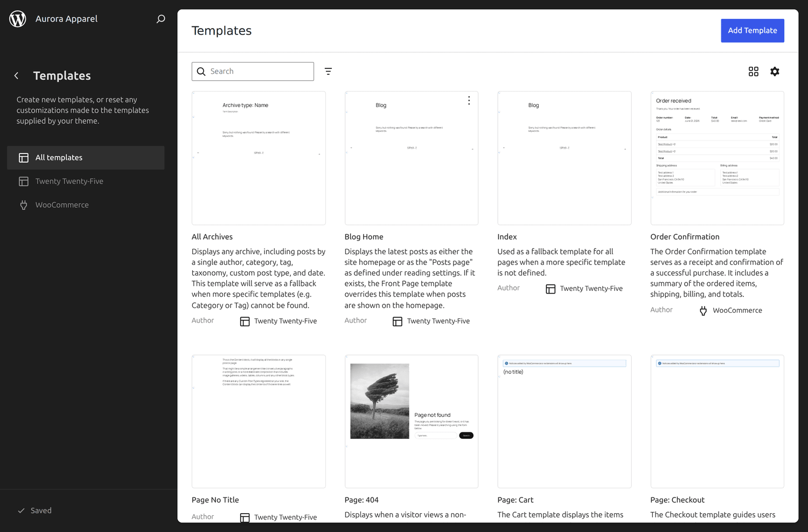Click the Add Template button
Image resolution: width=808 pixels, height=532 pixels.
[752, 31]
